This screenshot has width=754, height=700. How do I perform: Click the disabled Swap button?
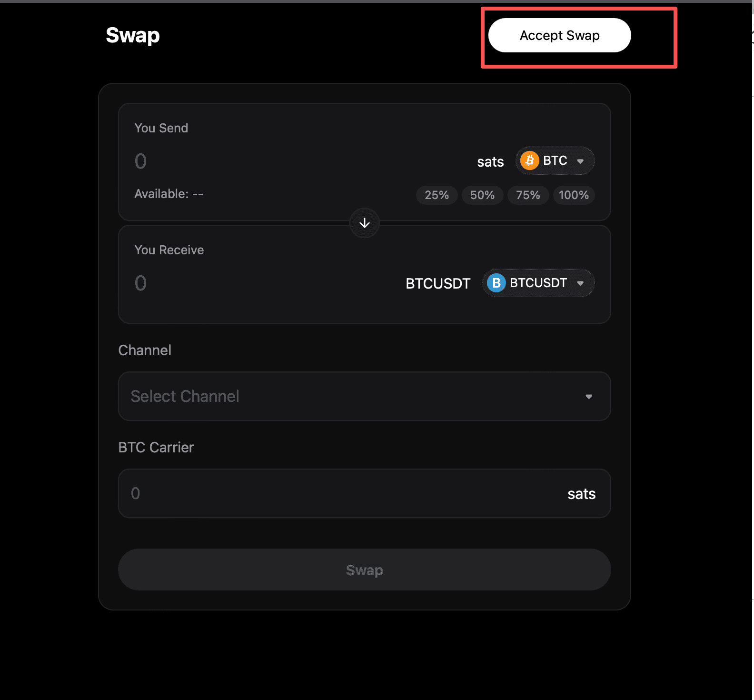pyautogui.click(x=365, y=570)
